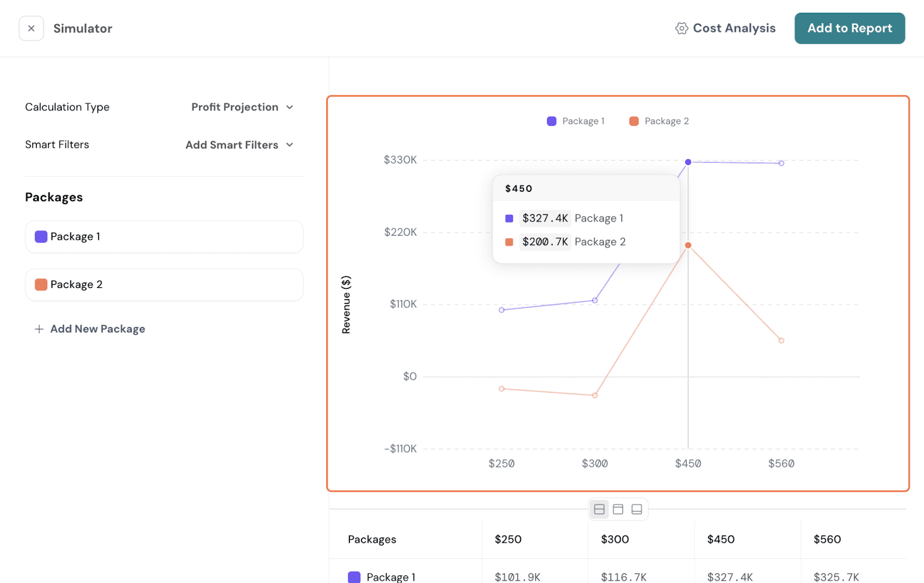The width and height of the screenshot is (924, 583).
Task: Open the Profit Projection calculation type dropdown
Action: [x=242, y=107]
